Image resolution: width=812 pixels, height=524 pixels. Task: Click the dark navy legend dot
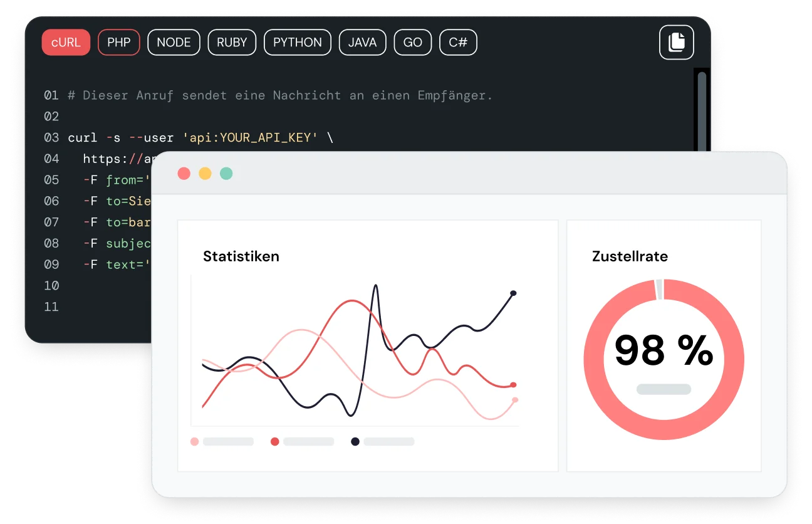[x=355, y=442]
